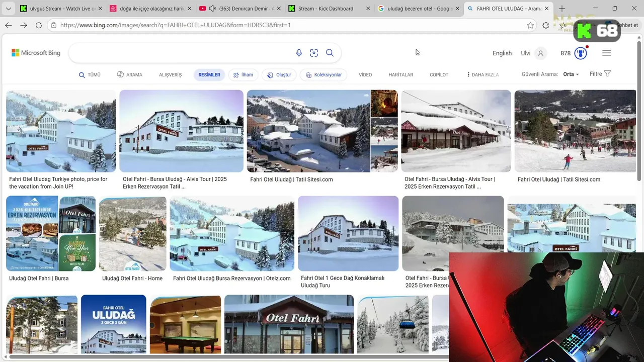Open browser extensions puzzle icon
The width and height of the screenshot is (644, 362).
point(546,25)
